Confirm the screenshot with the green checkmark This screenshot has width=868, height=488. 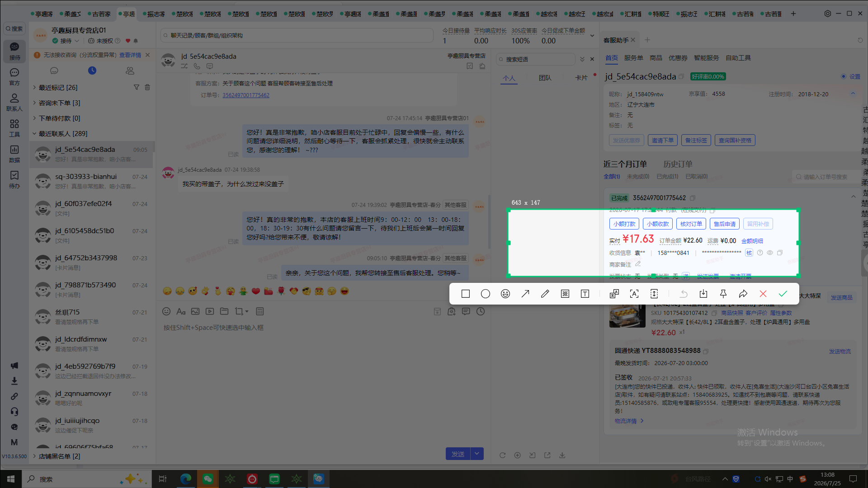783,294
